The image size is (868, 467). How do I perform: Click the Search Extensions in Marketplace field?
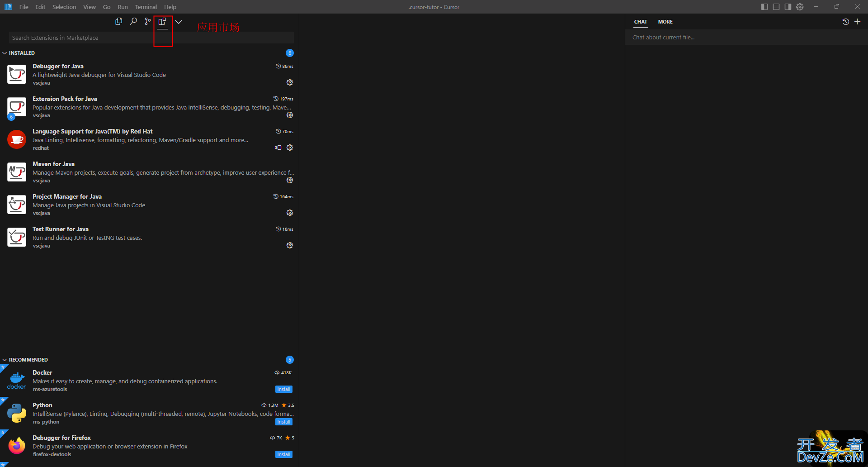151,38
